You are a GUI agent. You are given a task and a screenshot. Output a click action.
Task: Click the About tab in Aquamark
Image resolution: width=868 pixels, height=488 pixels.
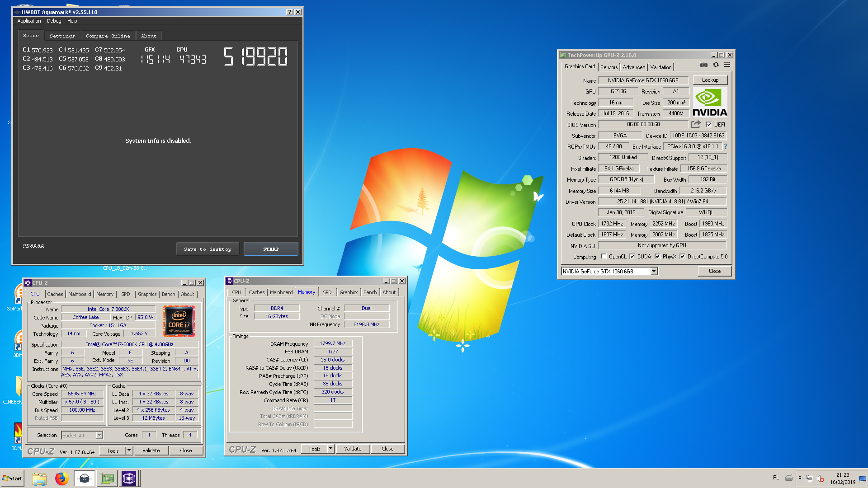149,36
